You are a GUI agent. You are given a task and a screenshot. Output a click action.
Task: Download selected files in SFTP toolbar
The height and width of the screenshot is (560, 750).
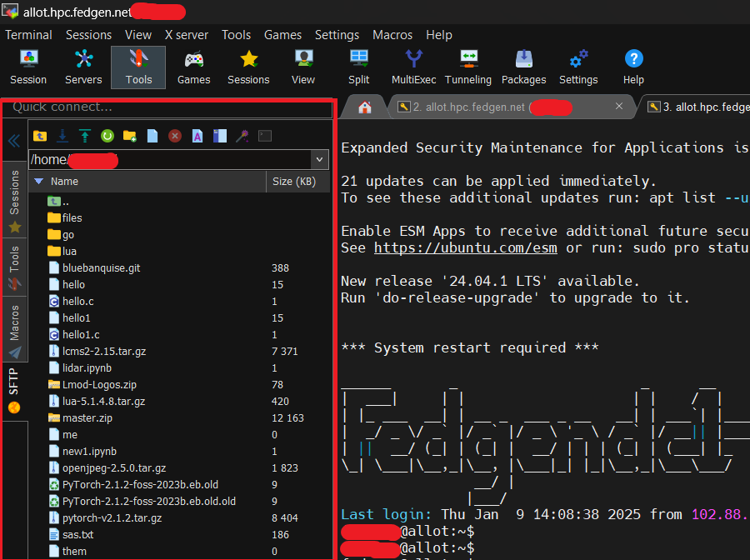pos(62,136)
